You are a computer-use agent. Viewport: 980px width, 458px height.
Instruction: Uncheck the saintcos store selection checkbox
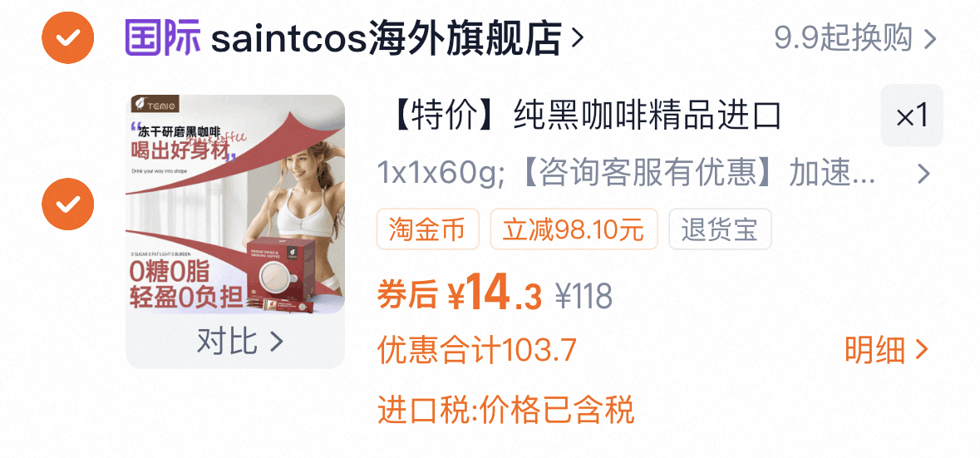[x=67, y=37]
